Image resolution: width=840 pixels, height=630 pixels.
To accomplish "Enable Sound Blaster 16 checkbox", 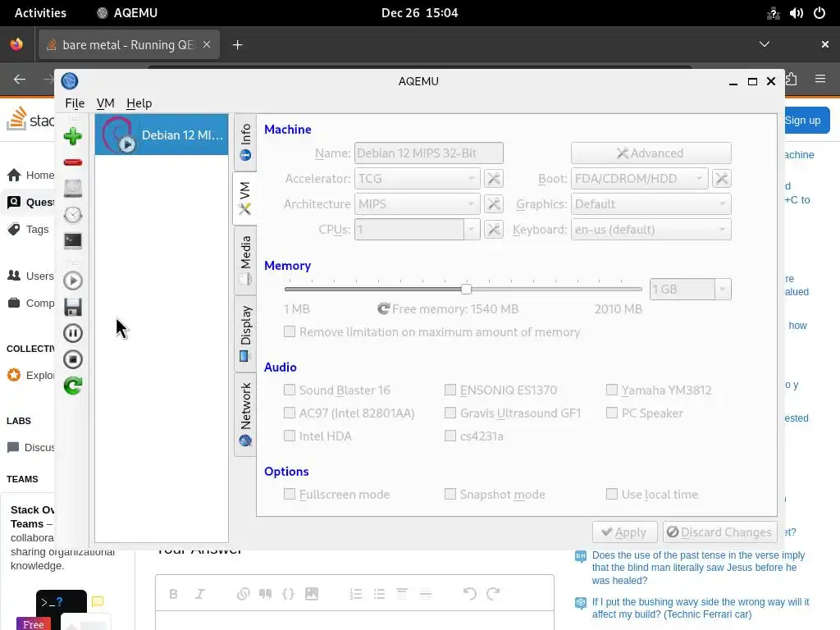I will [290, 390].
